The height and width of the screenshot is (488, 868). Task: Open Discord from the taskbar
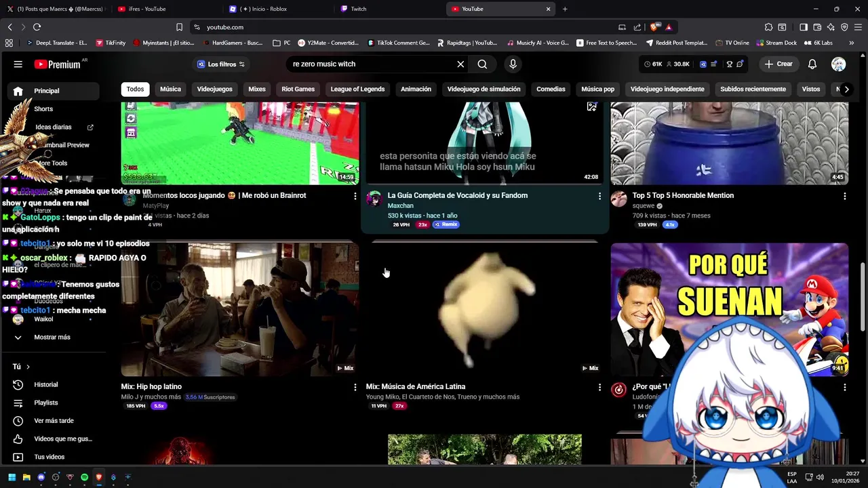click(x=41, y=477)
